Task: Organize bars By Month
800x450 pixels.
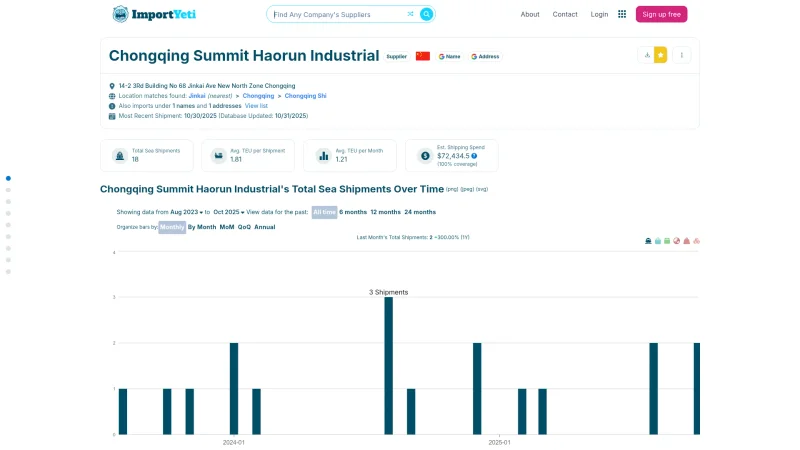Action: (202, 227)
